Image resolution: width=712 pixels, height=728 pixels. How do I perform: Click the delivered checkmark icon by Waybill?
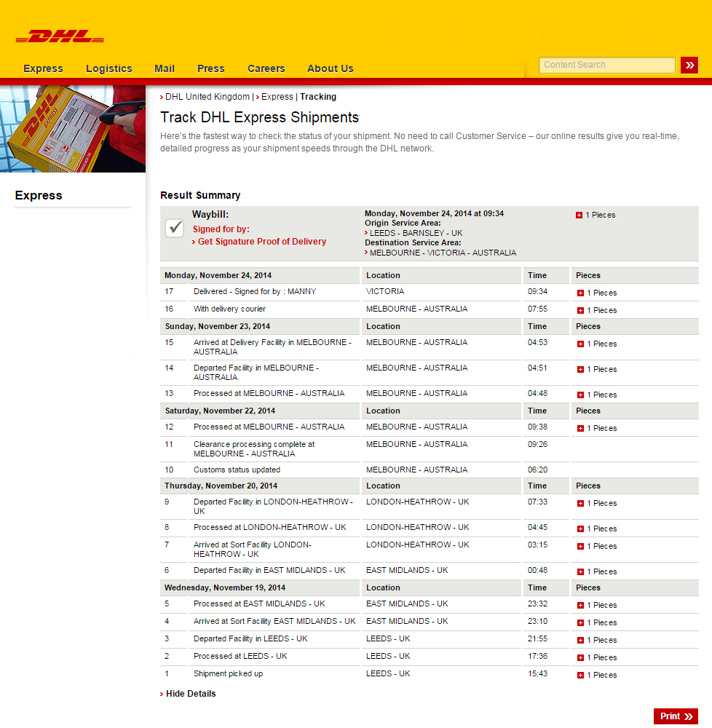[x=175, y=229]
